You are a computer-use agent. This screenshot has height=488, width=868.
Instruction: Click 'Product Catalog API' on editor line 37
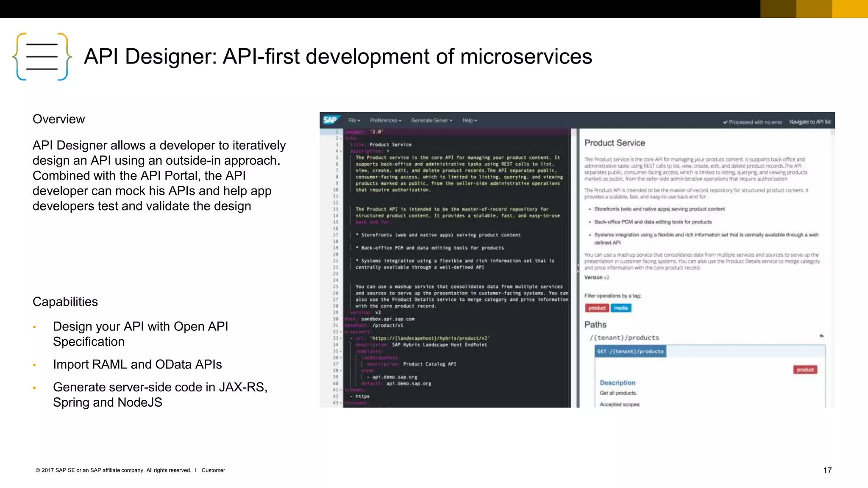(x=429, y=364)
